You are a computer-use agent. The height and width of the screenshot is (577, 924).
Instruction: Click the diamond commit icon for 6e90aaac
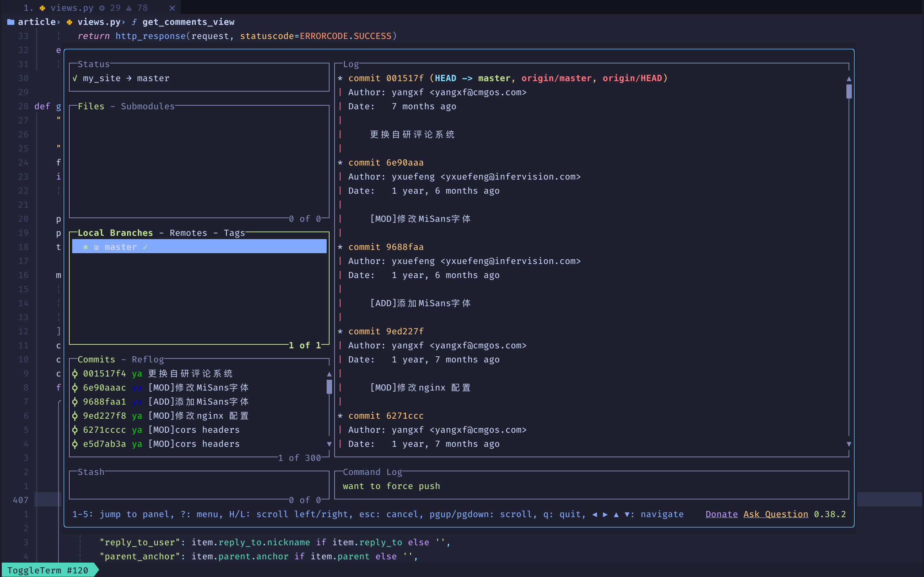74,388
